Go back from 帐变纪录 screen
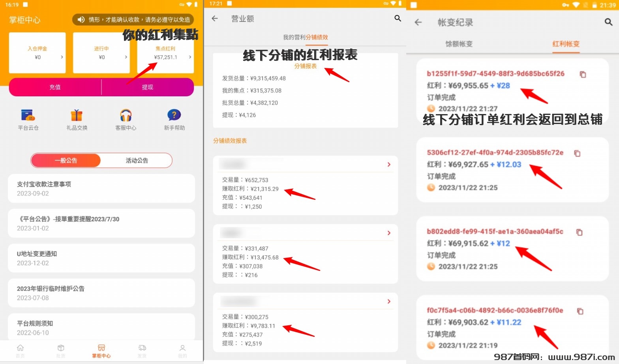This screenshot has width=619, height=364. 418,22
